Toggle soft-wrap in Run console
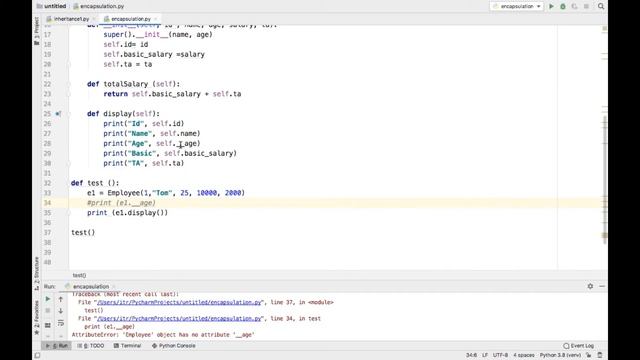Viewport: 640px width, 360px height. click(x=61, y=323)
